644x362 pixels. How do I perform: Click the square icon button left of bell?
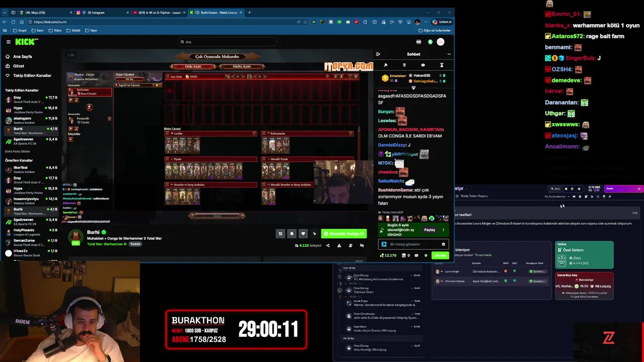point(280,233)
